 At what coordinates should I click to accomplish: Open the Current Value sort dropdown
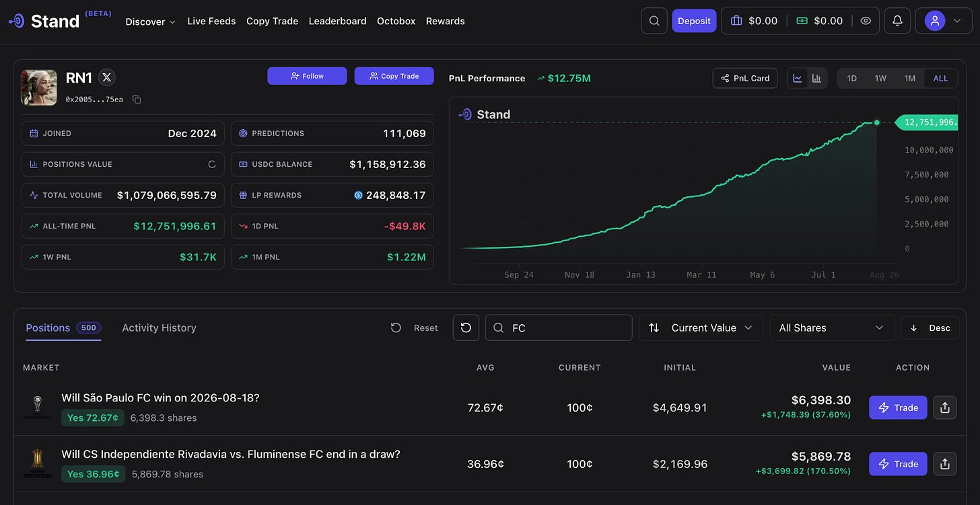[x=701, y=327]
